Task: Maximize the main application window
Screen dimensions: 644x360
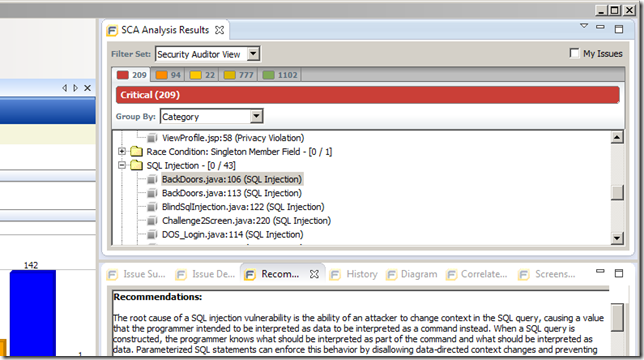Action: tap(615, 10)
